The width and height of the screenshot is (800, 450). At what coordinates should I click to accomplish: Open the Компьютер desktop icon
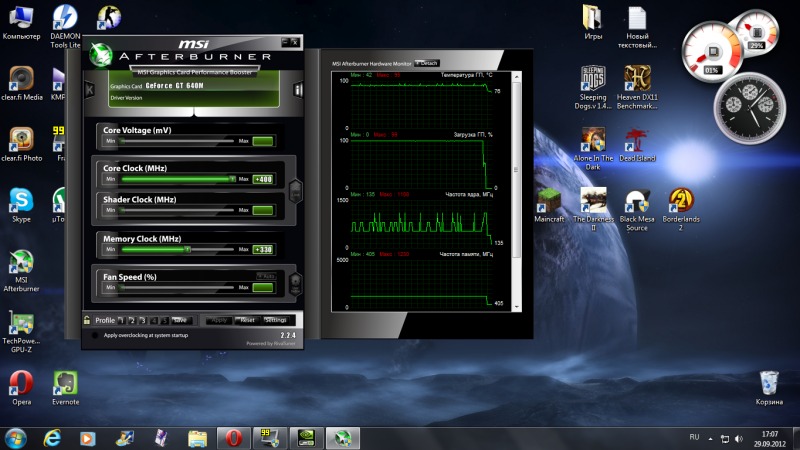21,23
